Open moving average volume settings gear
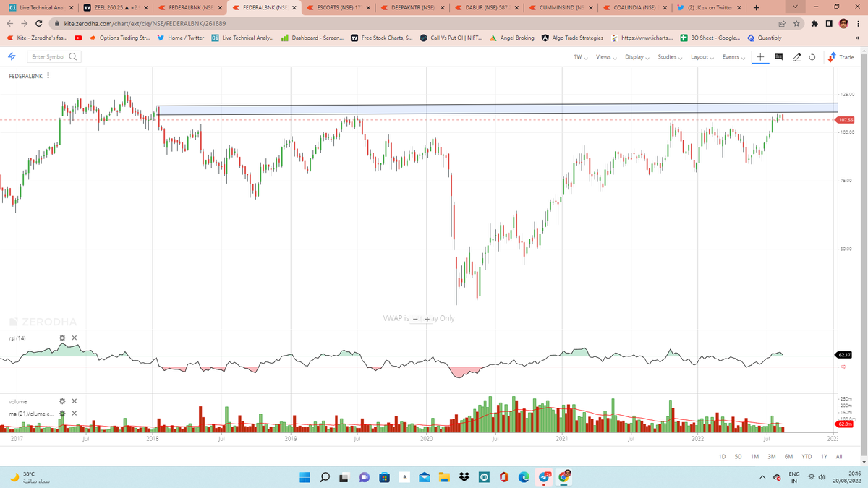Image resolution: width=868 pixels, height=488 pixels. pos(62,414)
